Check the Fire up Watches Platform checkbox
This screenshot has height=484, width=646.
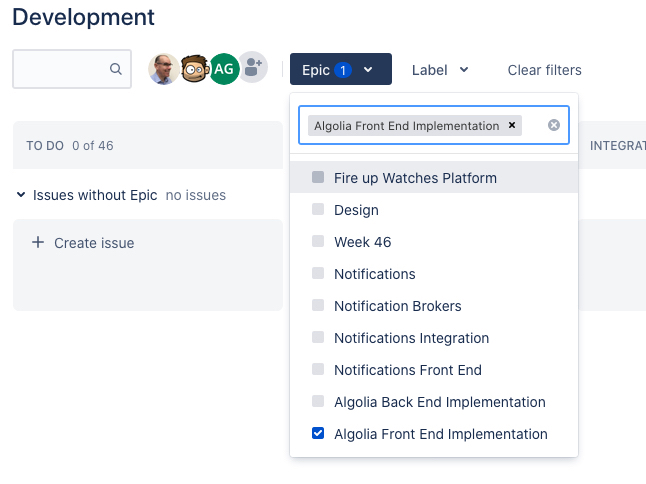click(x=318, y=177)
